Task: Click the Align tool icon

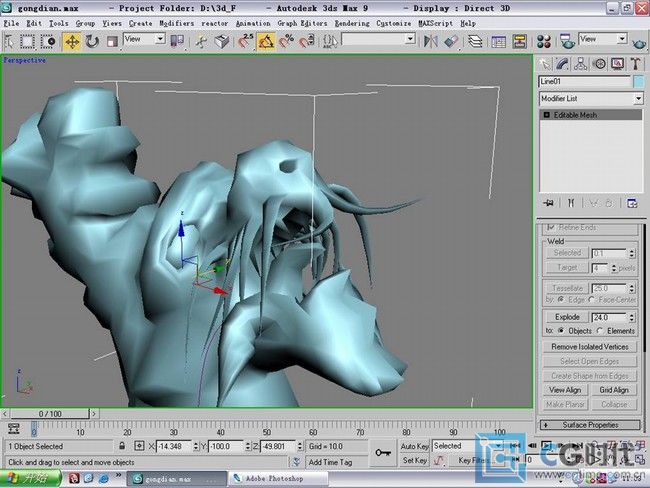Action: [x=451, y=41]
